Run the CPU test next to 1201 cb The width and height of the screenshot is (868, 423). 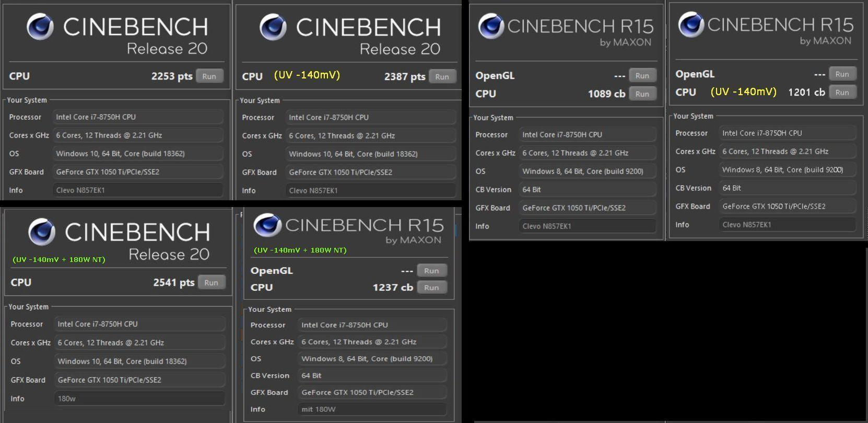point(841,93)
